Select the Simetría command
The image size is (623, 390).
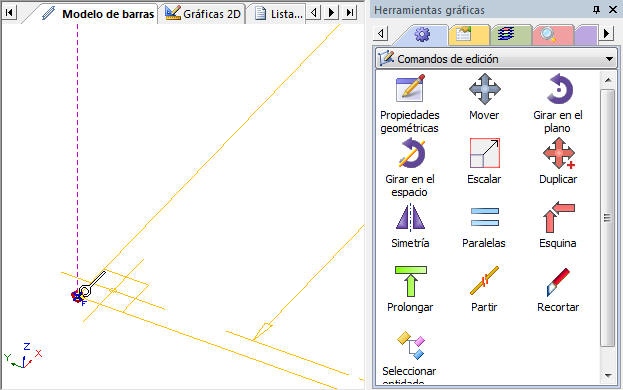(410, 217)
